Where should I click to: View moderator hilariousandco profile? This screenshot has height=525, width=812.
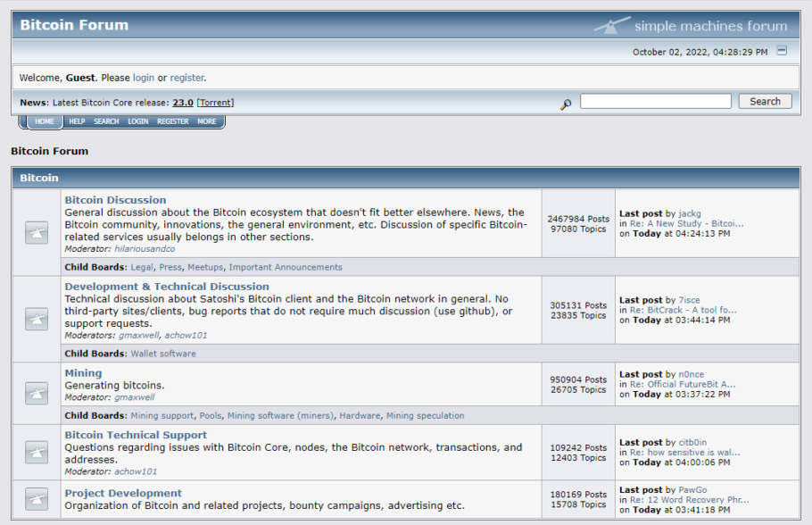pos(145,249)
